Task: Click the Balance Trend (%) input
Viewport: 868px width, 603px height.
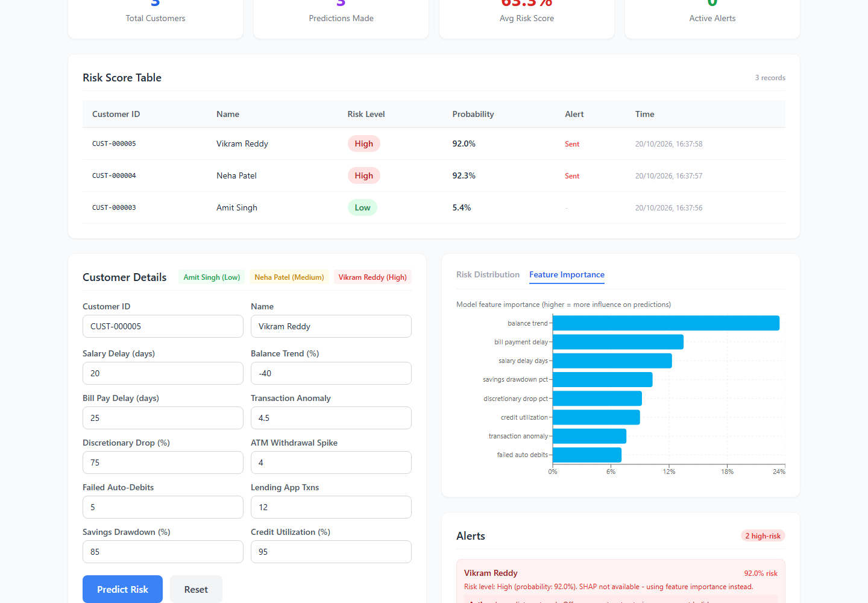Action: (x=331, y=373)
